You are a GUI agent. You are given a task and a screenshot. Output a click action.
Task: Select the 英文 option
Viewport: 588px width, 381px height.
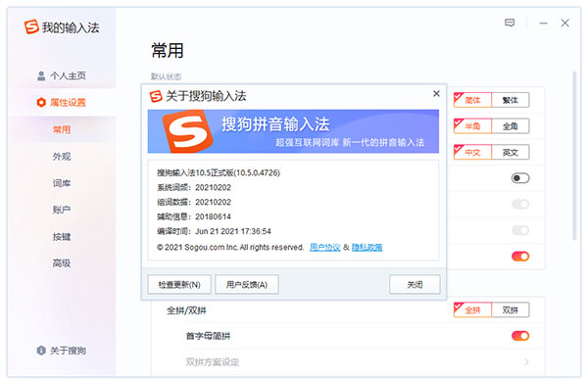pos(511,152)
